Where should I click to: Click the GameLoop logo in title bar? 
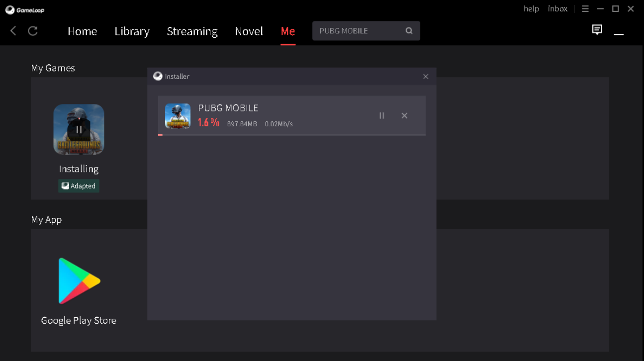pos(25,9)
